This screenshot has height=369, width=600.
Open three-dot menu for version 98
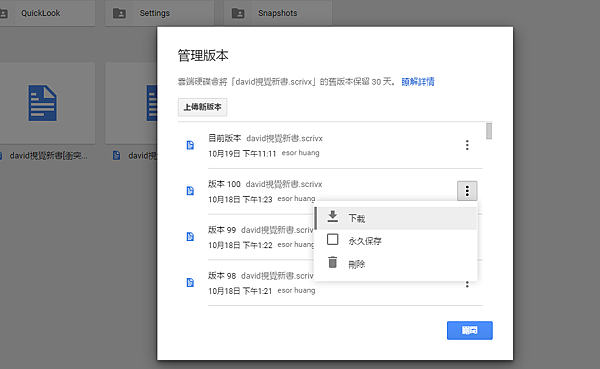point(467,284)
